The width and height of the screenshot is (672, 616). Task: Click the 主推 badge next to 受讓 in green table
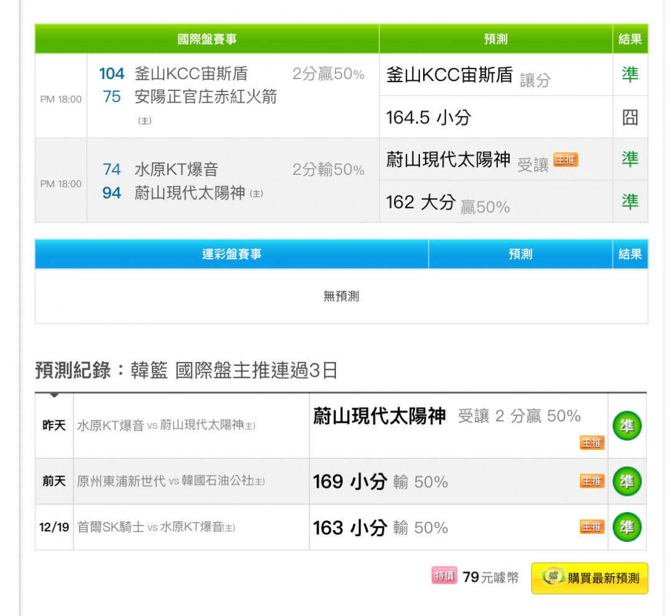point(565,160)
